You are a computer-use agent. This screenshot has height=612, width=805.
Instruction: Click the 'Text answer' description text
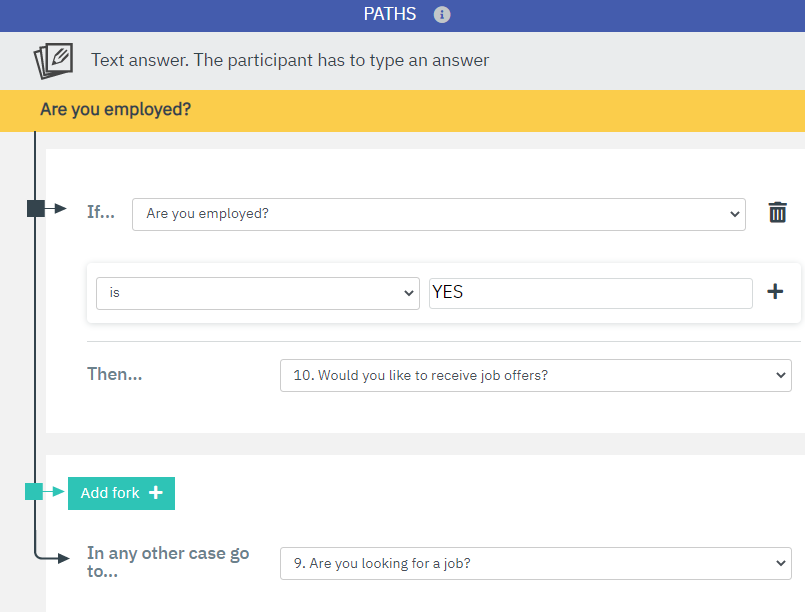click(290, 60)
